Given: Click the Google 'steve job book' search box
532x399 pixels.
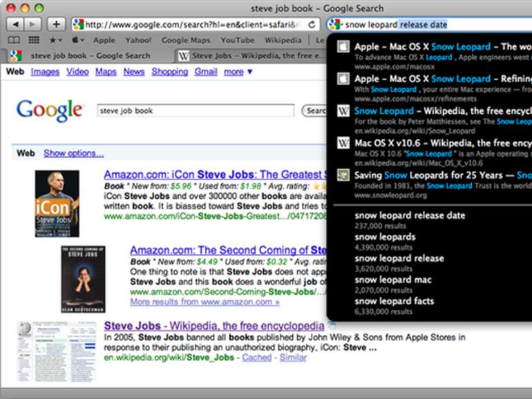Looking at the screenshot, I should pos(196,111).
